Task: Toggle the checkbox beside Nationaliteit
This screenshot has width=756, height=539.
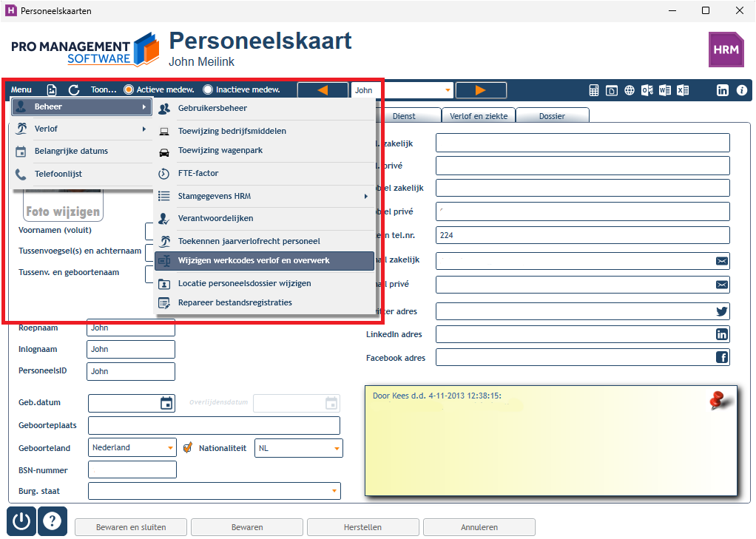Action: [x=188, y=448]
